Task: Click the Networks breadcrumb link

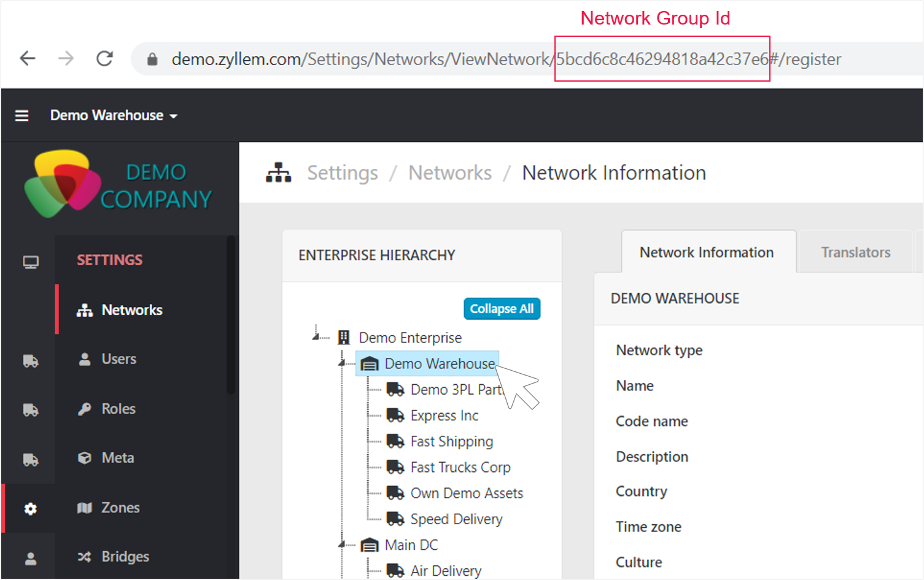Action: click(x=450, y=173)
